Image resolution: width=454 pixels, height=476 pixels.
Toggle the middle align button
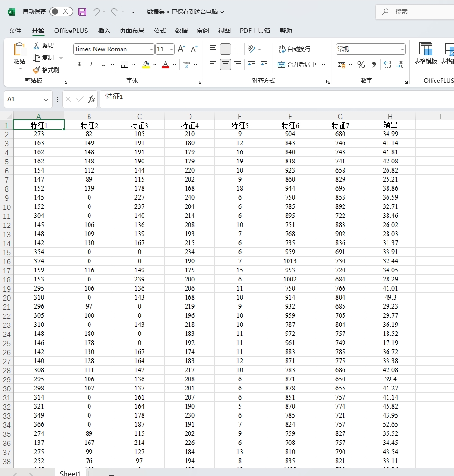pos(225,49)
